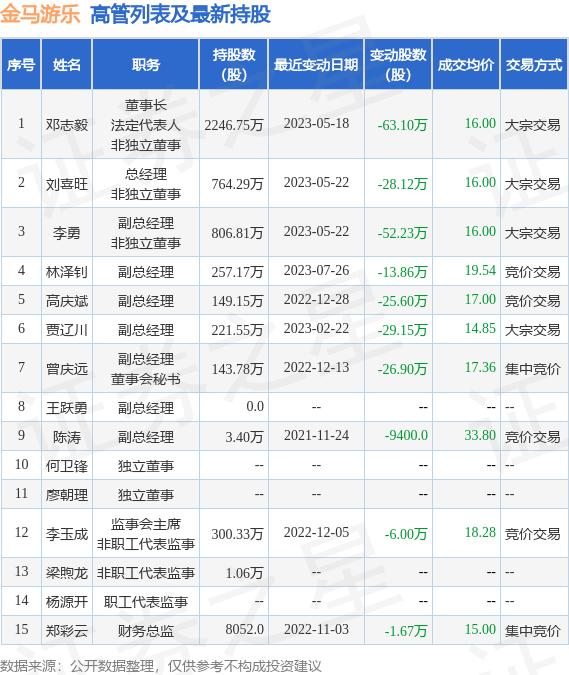Click the name 曾庆远
The width and height of the screenshot is (569, 675).
[67, 368]
